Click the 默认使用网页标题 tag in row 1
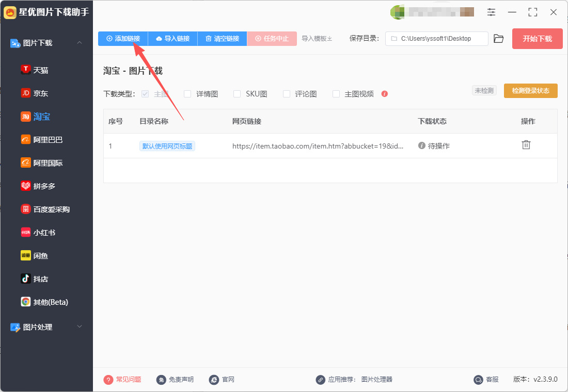 point(167,146)
